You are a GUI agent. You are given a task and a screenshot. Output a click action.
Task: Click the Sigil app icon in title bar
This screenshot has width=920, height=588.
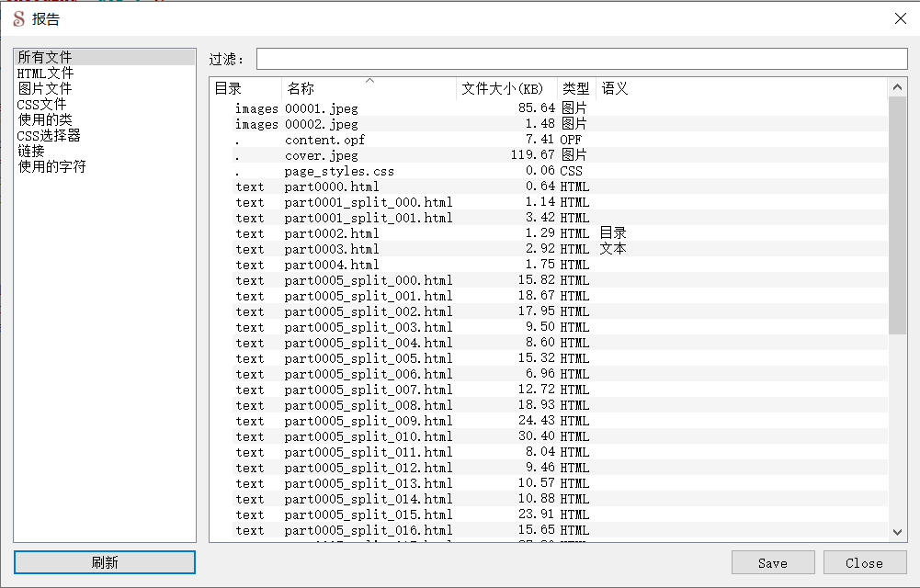coord(18,19)
